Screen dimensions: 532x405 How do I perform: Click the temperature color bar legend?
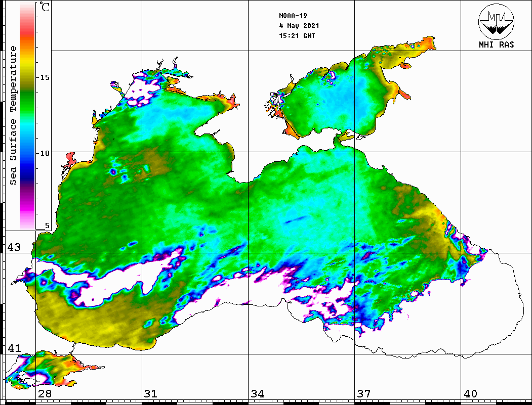point(27,116)
